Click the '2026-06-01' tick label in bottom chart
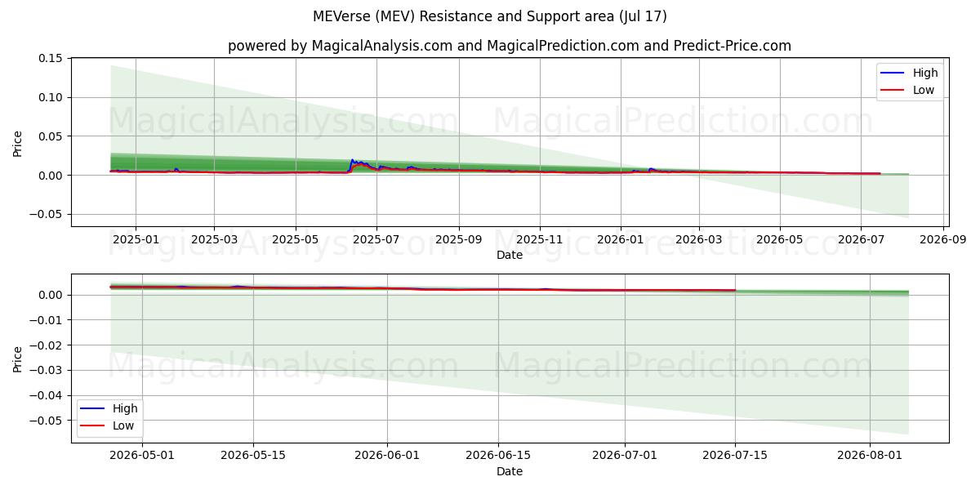 tap(387, 456)
